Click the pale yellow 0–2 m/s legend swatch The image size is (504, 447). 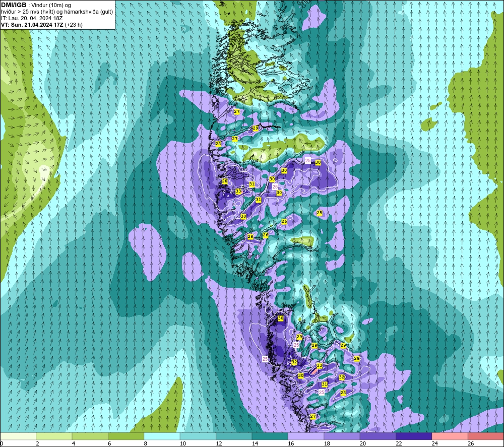click(x=18, y=436)
